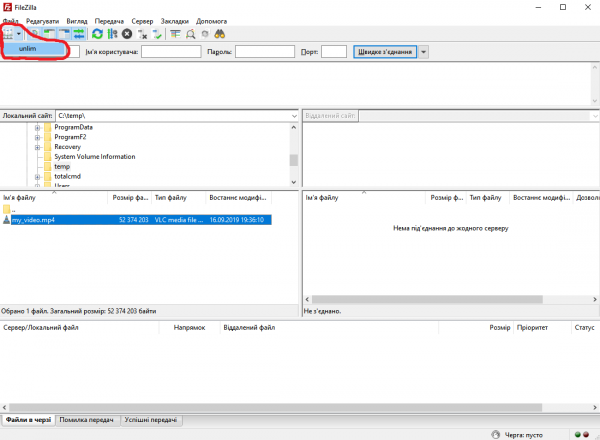Select the unlim site entry
The image size is (600, 440).
[x=27, y=48]
